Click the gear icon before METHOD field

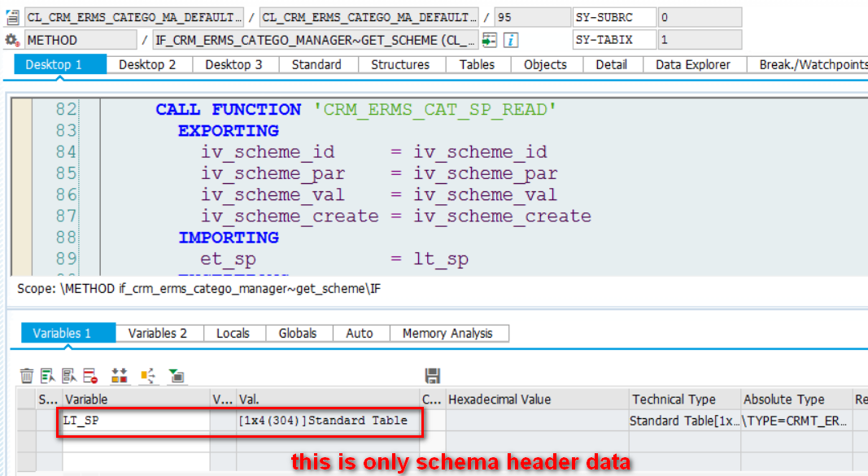tap(11, 40)
